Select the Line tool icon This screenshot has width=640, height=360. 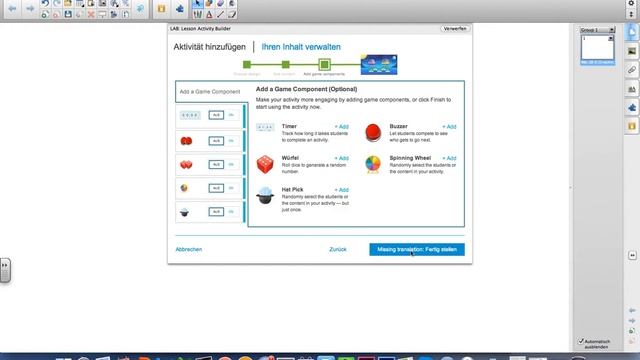tap(220, 14)
